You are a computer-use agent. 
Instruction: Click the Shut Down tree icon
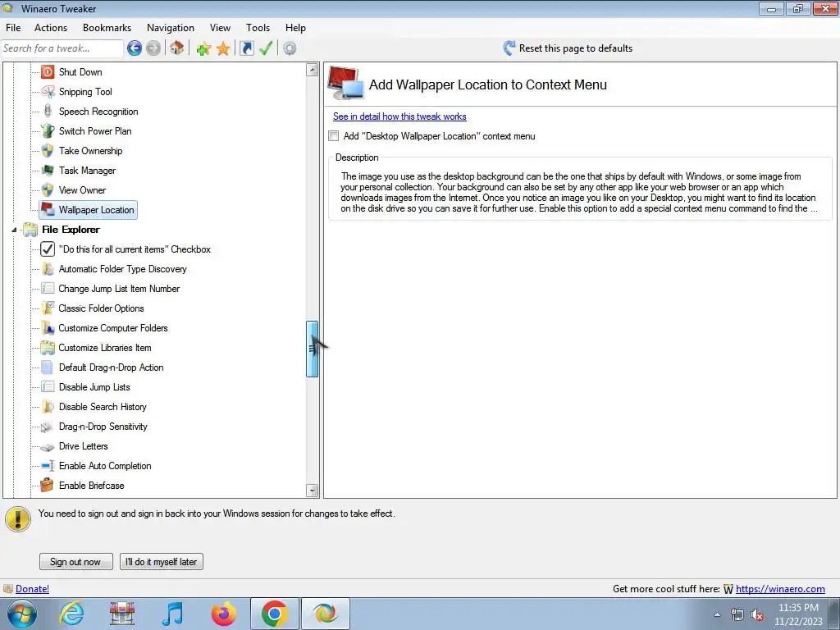pyautogui.click(x=48, y=72)
